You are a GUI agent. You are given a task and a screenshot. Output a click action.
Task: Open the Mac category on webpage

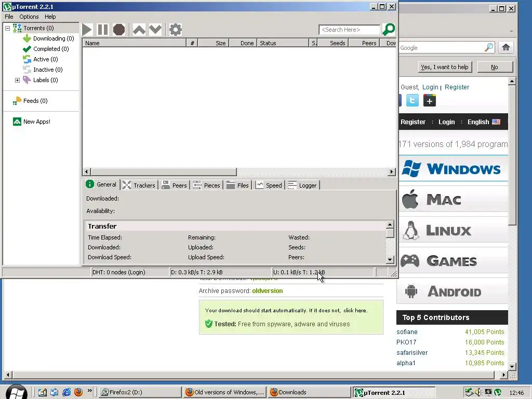[453, 199]
